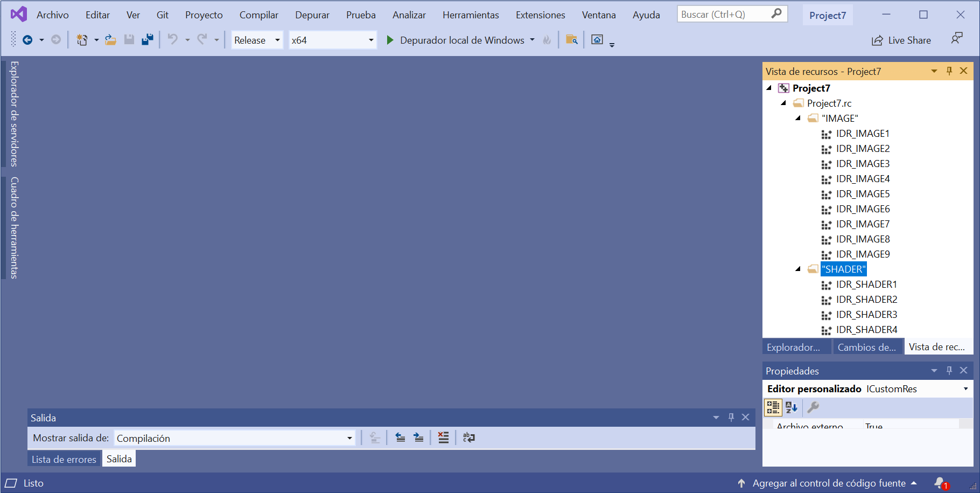Toggle categorized view in Propiedades
Viewport: 980px width, 493px height.
tap(773, 407)
